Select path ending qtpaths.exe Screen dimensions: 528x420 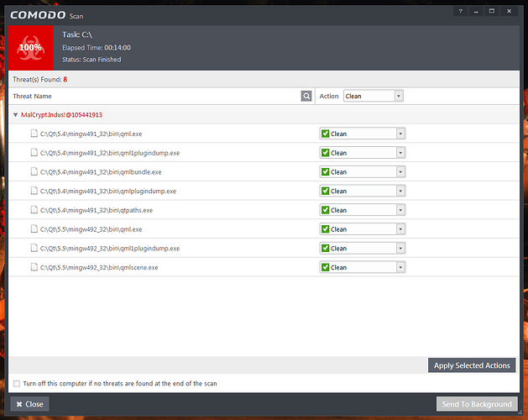(97, 210)
